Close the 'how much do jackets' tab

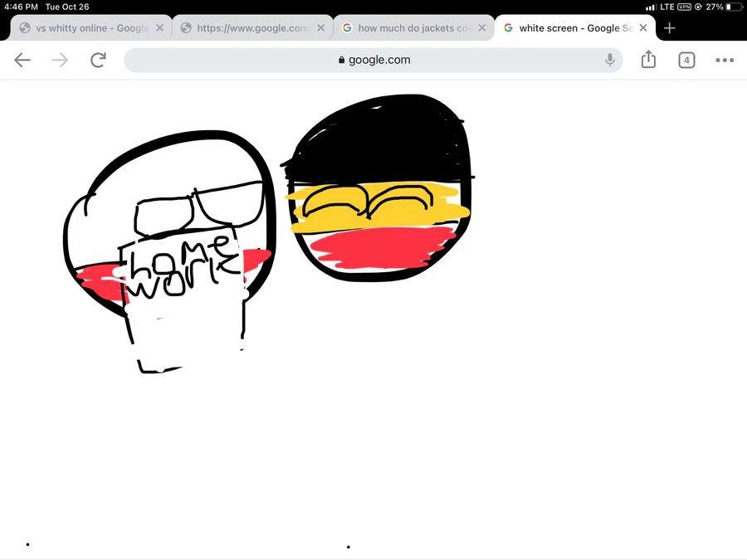pyautogui.click(x=482, y=28)
